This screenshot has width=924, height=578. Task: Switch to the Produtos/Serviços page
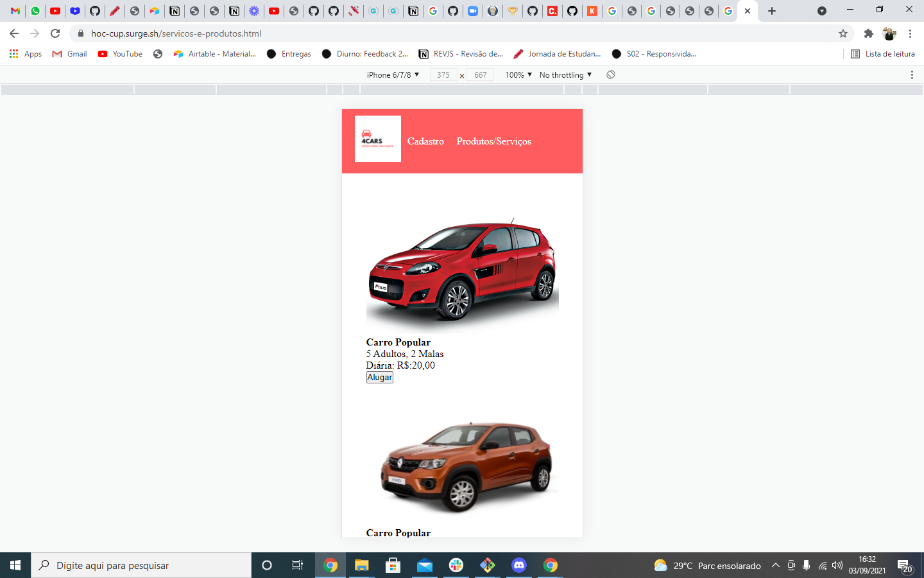pos(493,141)
